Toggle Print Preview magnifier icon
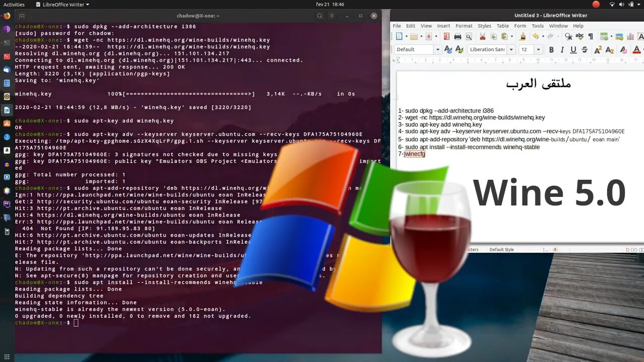 click(469, 36)
